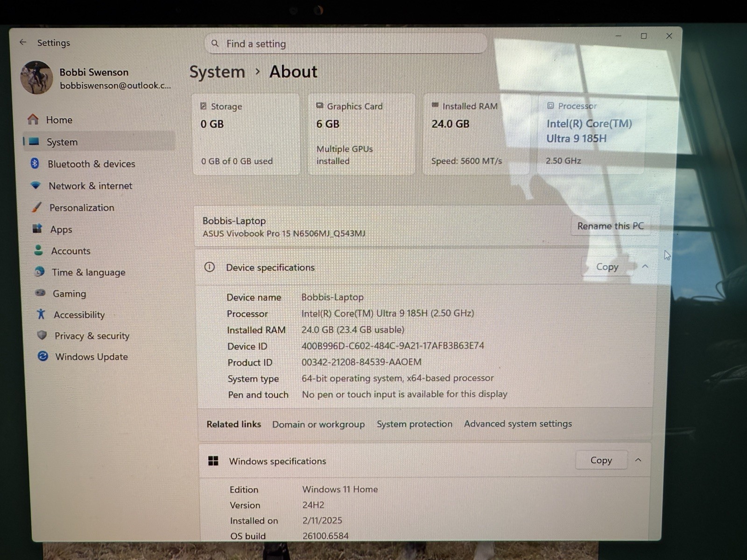The image size is (747, 560).
Task: Click System in the breadcrumb
Action: (217, 72)
